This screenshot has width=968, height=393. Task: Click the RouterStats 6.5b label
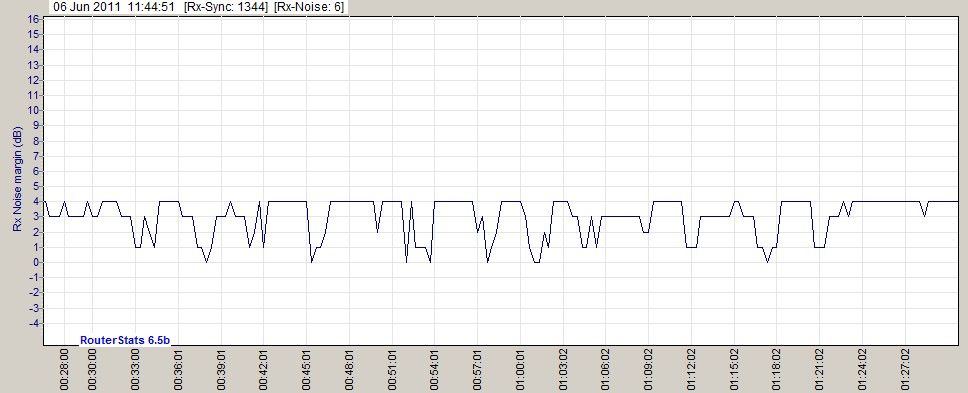(x=126, y=340)
